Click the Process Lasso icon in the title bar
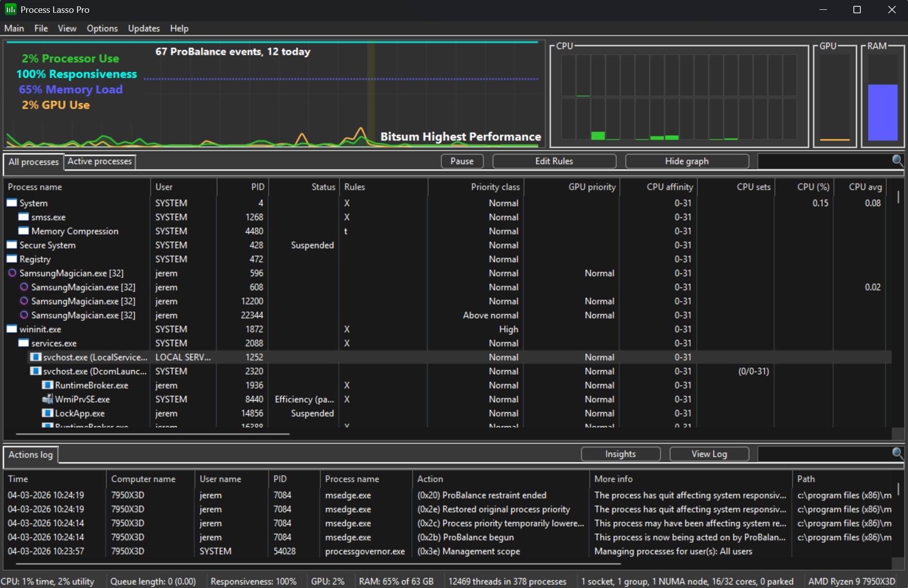This screenshot has width=908, height=588. (10, 9)
